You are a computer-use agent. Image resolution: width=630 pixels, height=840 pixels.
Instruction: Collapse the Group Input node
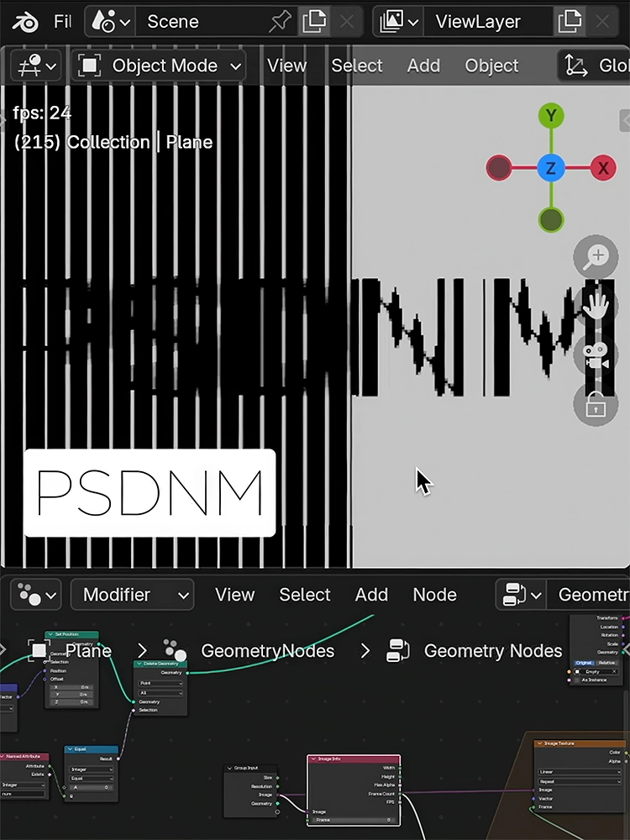tap(230, 769)
